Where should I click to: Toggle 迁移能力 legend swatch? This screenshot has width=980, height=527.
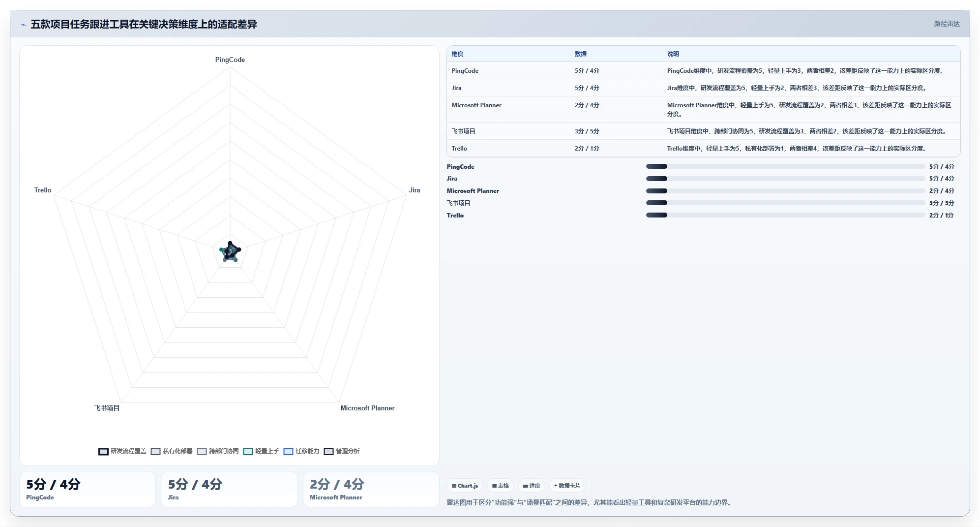[288, 451]
